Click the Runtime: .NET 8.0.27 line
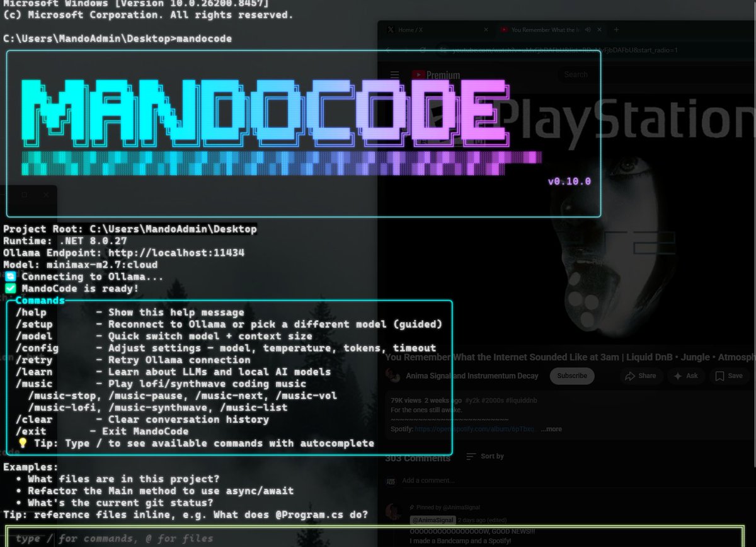Image resolution: width=756 pixels, height=547 pixels. [x=66, y=241]
